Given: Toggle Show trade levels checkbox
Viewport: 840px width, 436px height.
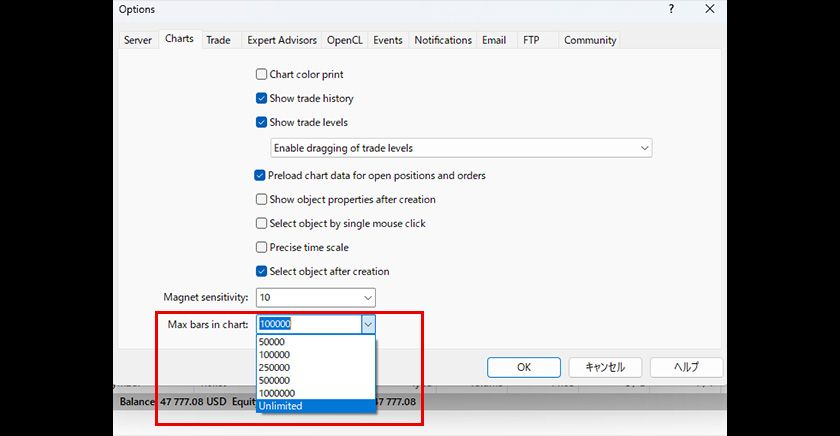Looking at the screenshot, I should (x=261, y=123).
